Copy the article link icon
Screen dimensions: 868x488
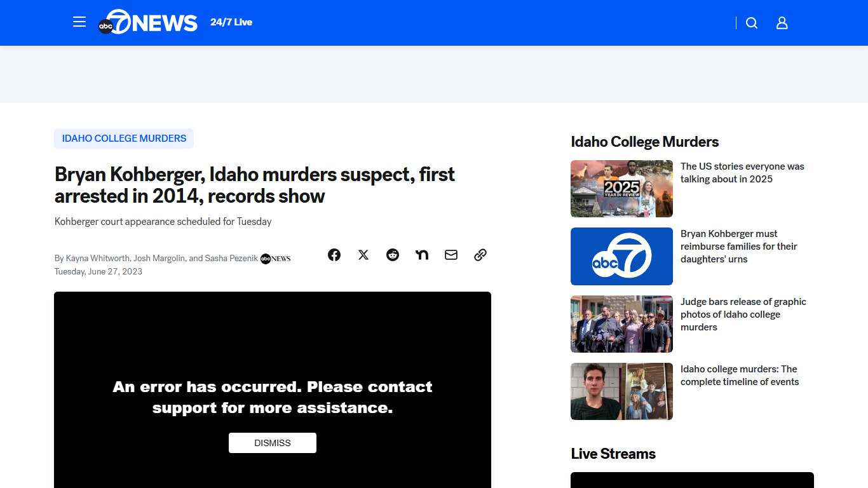[x=480, y=255]
